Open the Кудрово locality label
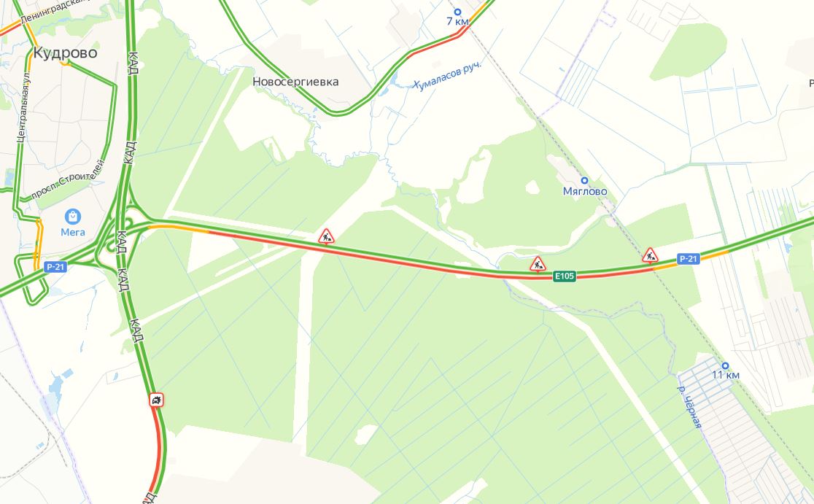The height and width of the screenshot is (504, 814). pyautogui.click(x=65, y=53)
